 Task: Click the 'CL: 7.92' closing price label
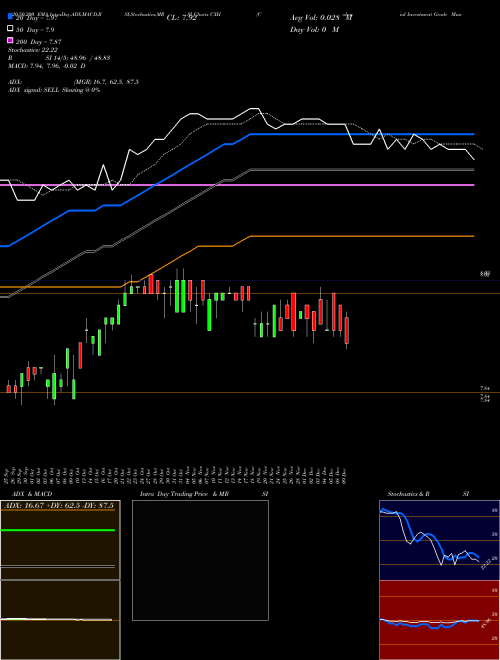182,18
